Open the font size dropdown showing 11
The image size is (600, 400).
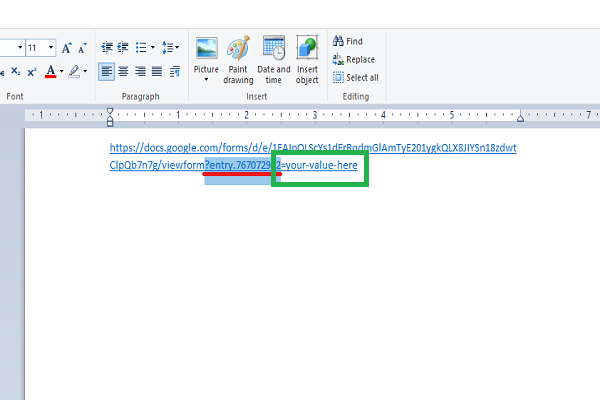point(51,47)
